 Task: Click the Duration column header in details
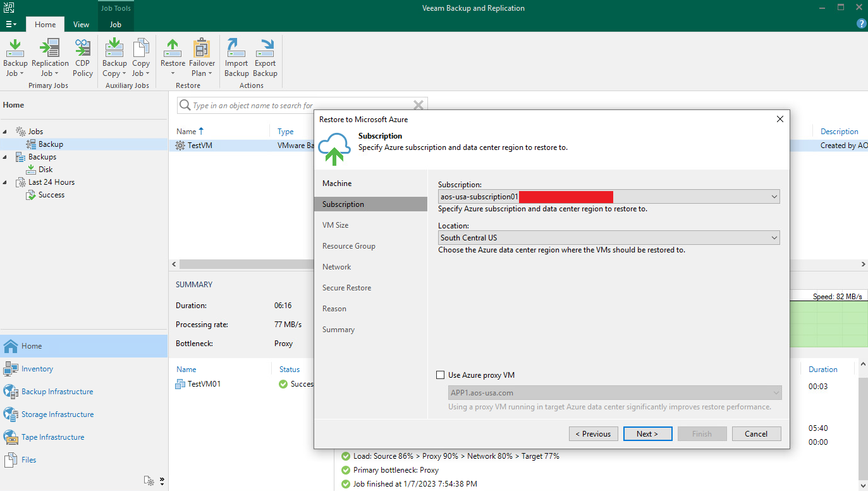point(822,370)
